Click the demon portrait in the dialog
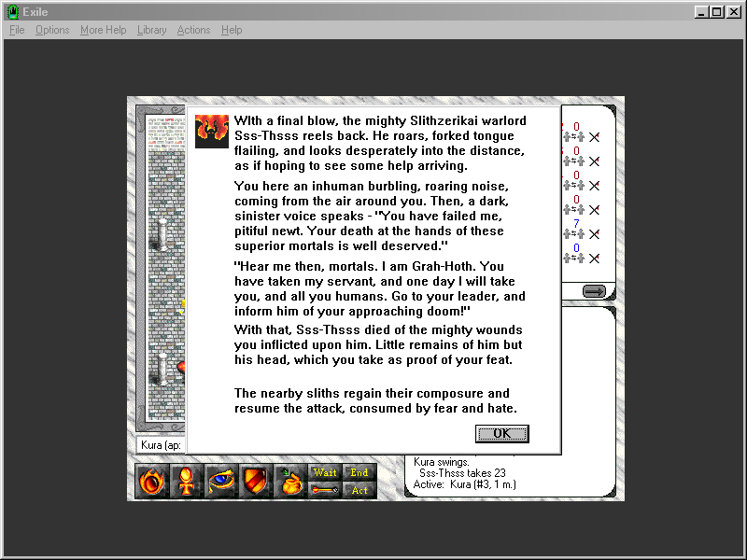The image size is (747, 560). (x=212, y=131)
